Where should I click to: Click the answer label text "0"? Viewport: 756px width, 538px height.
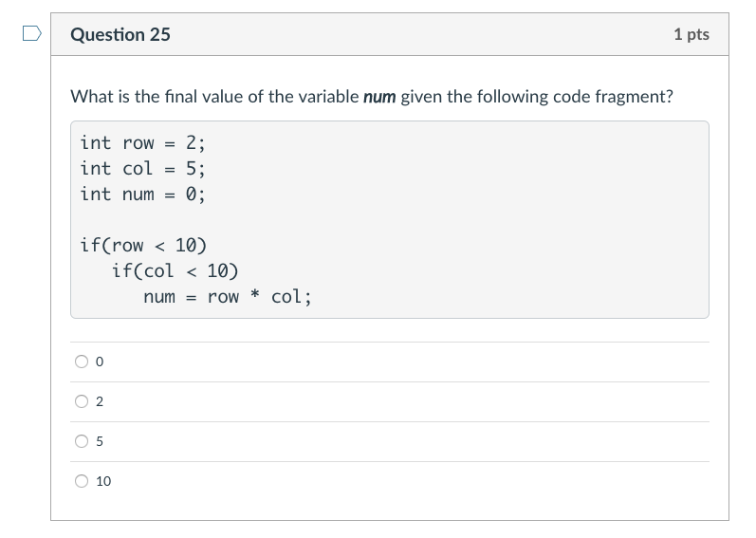pos(100,362)
